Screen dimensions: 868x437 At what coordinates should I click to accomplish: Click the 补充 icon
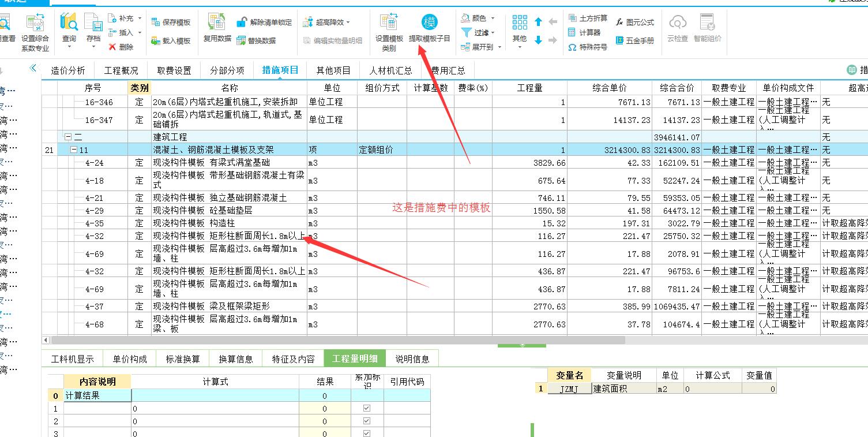point(112,19)
